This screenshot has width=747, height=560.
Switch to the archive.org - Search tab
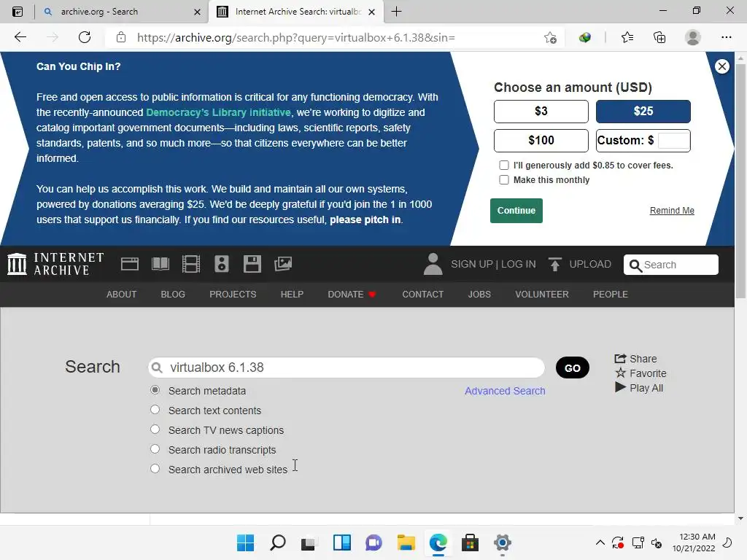point(122,12)
